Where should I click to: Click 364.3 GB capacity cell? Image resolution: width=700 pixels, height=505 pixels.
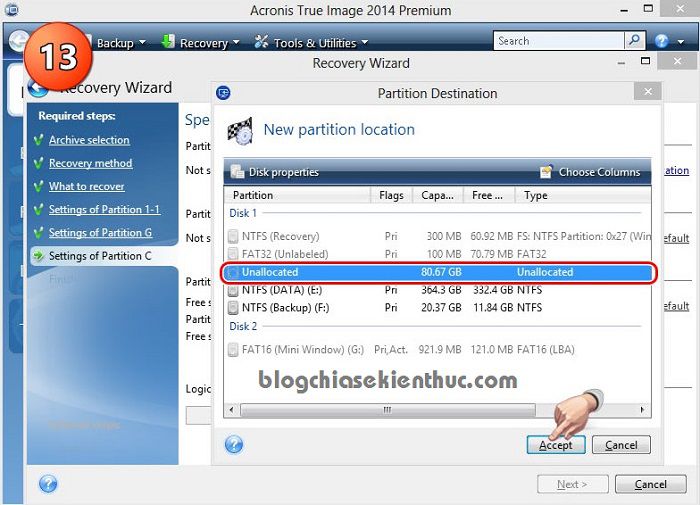click(x=441, y=290)
